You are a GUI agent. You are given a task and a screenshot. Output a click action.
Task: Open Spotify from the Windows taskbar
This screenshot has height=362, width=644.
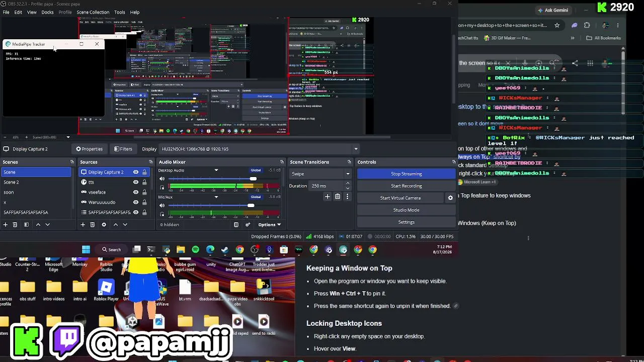click(195, 249)
